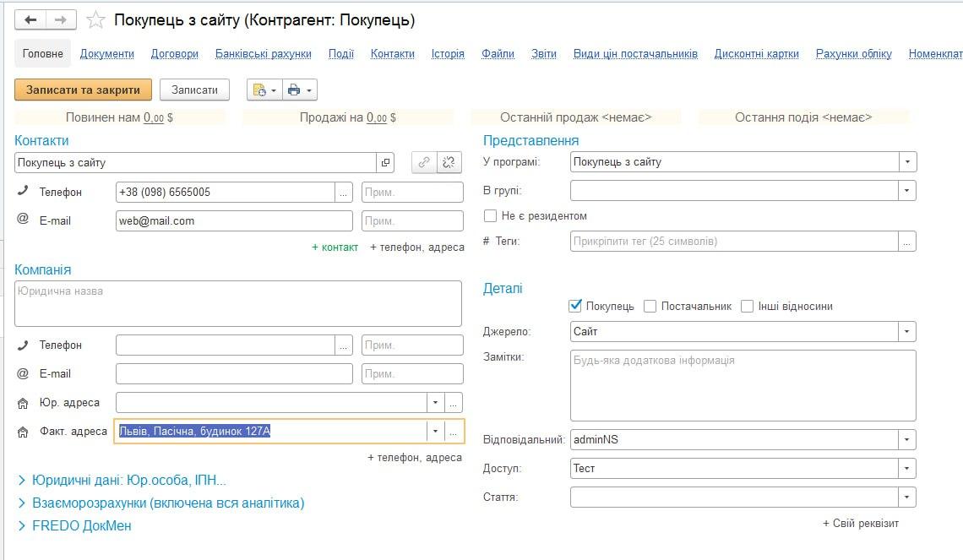Open the Банківські рахунки tab
The image size is (963, 560).
click(x=263, y=53)
